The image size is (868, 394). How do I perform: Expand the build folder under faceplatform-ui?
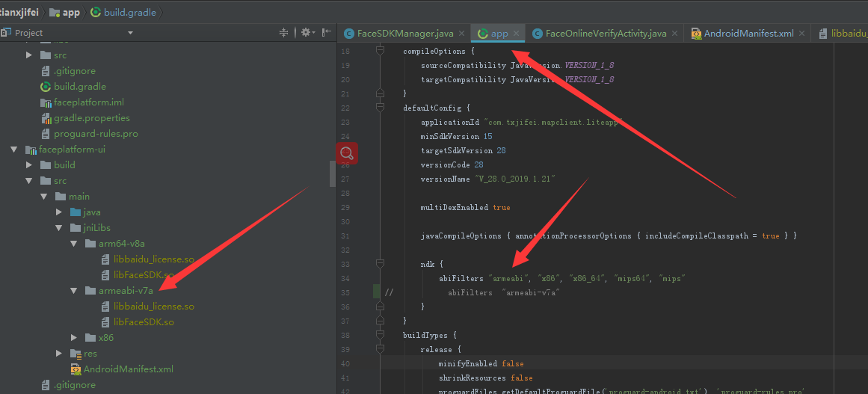[x=29, y=165]
